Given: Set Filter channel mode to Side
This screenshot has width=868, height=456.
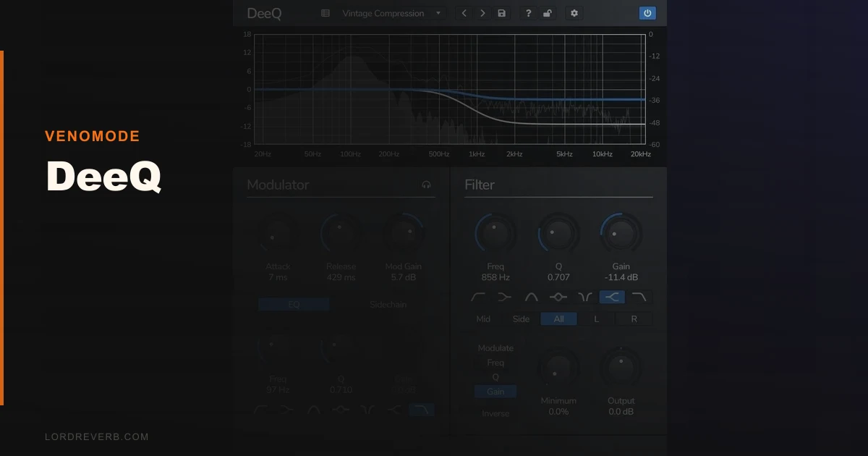Looking at the screenshot, I should pos(521,319).
